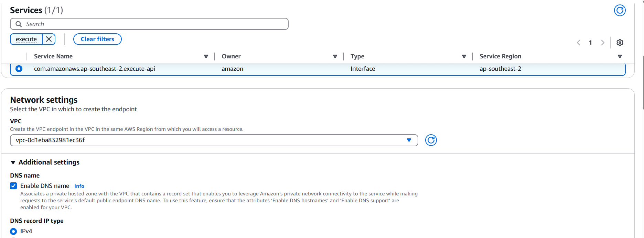Go to the next services page
644x238 pixels.
click(602, 43)
